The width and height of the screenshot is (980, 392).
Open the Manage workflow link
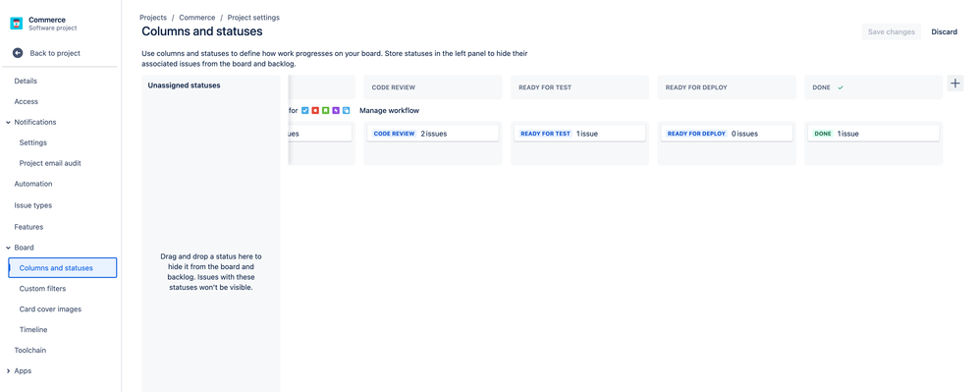pos(390,111)
